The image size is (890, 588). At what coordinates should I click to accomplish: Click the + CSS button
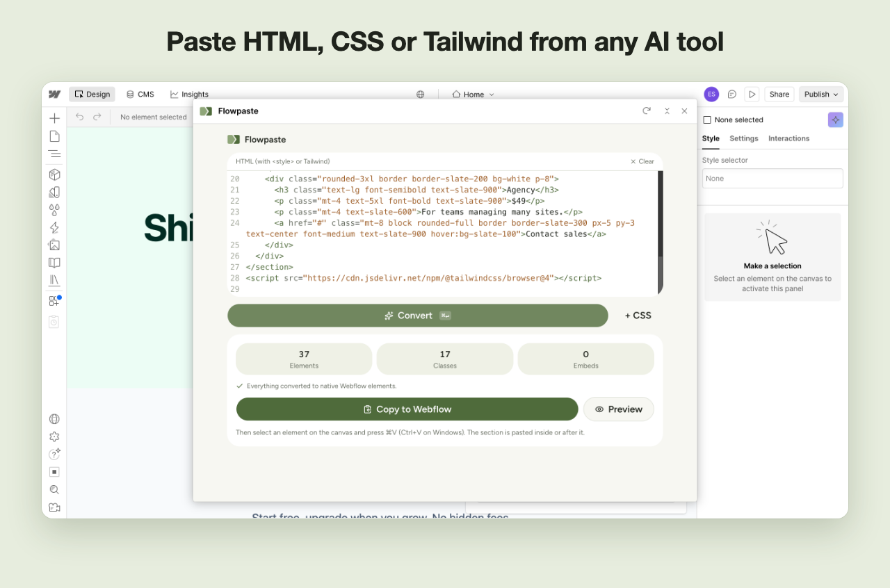(638, 316)
